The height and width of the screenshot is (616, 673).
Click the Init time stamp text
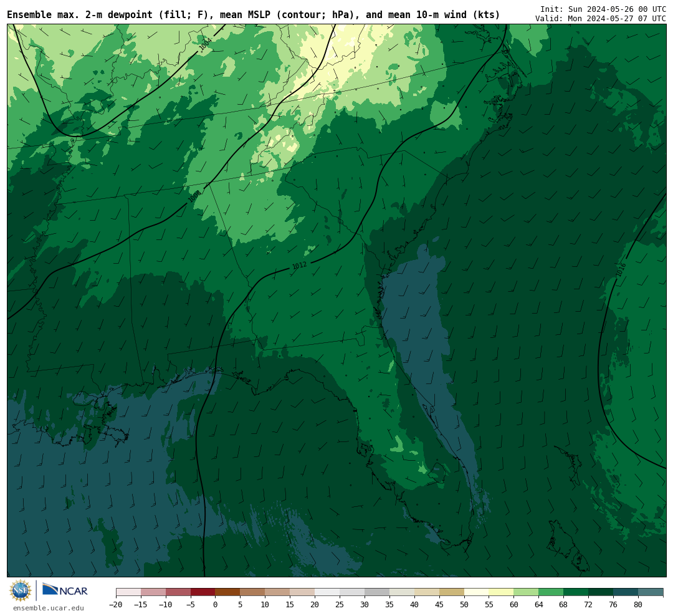tap(603, 9)
